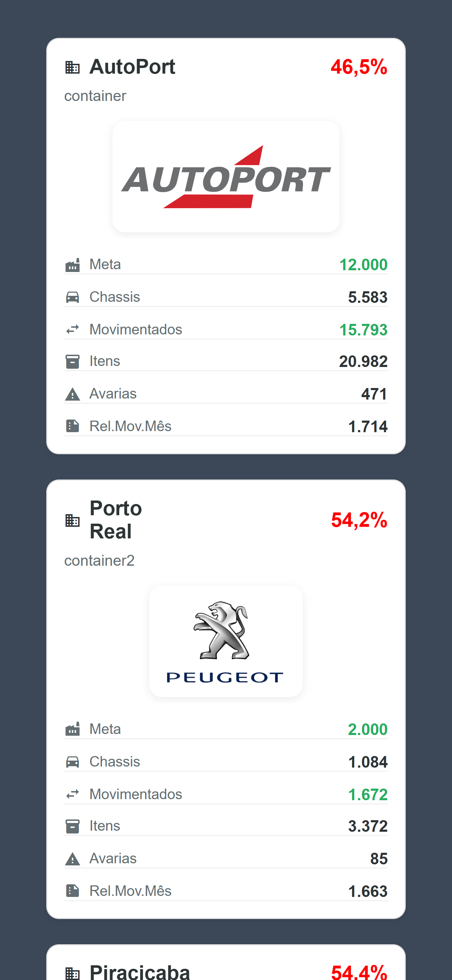Click the building icon beside Porto Real
Image resolution: width=452 pixels, height=980 pixels.
[x=72, y=520]
